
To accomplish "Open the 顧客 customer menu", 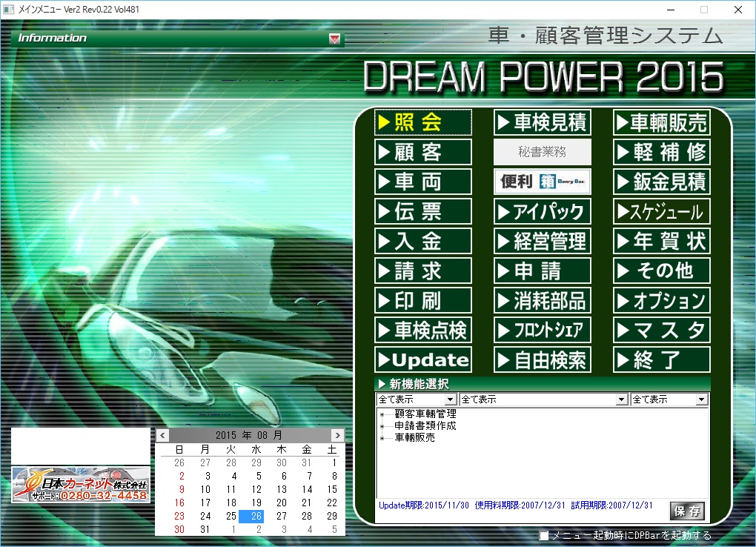I will click(x=422, y=152).
